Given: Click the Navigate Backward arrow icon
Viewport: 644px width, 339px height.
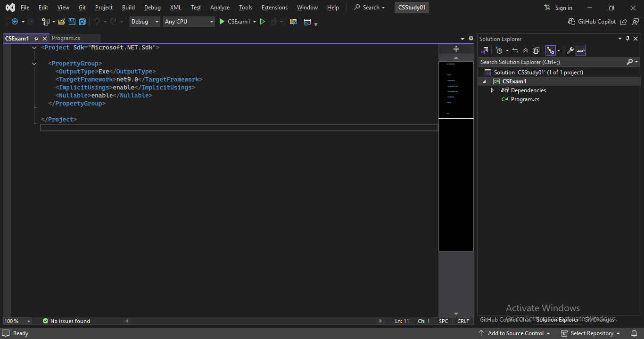Looking at the screenshot, I should tap(15, 22).
